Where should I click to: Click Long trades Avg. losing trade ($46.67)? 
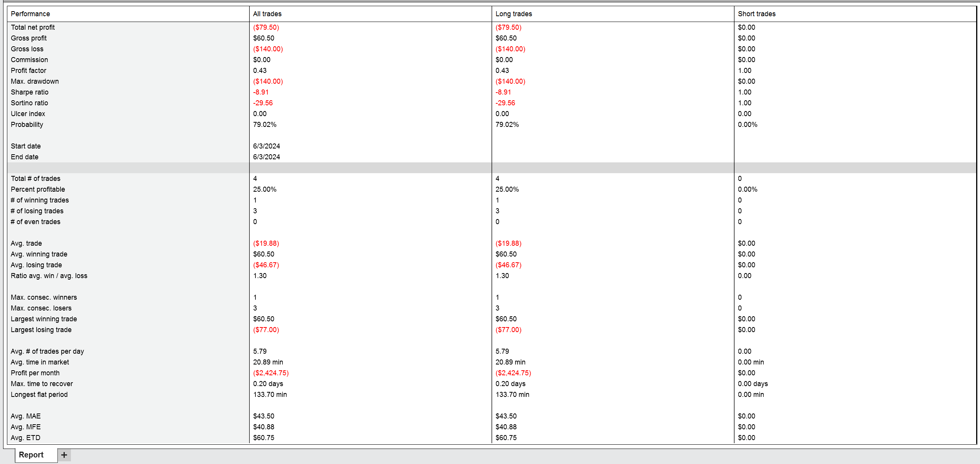(508, 265)
